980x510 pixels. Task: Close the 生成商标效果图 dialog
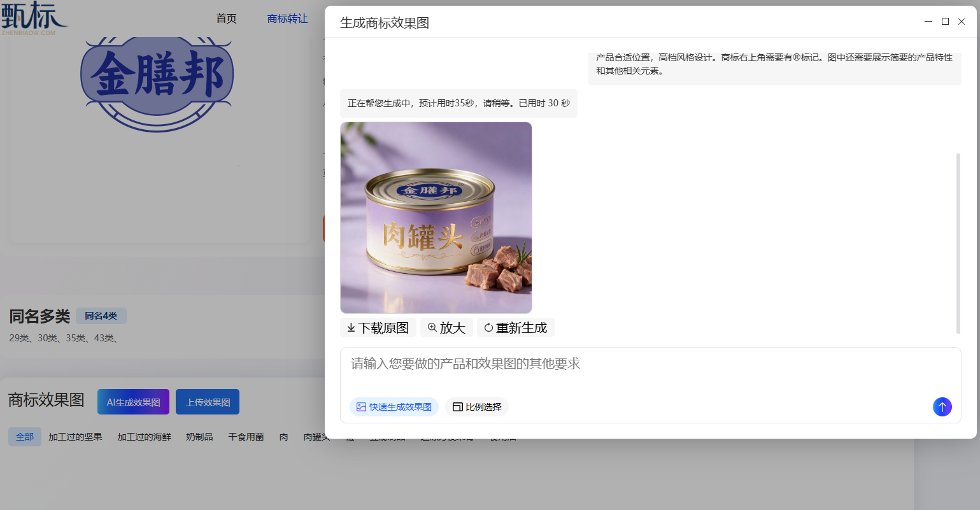pos(962,22)
